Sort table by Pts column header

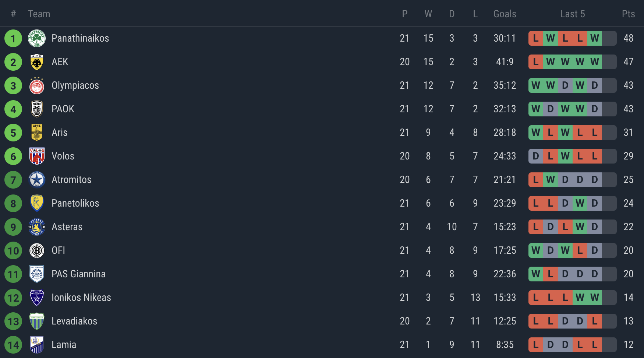[x=628, y=14]
